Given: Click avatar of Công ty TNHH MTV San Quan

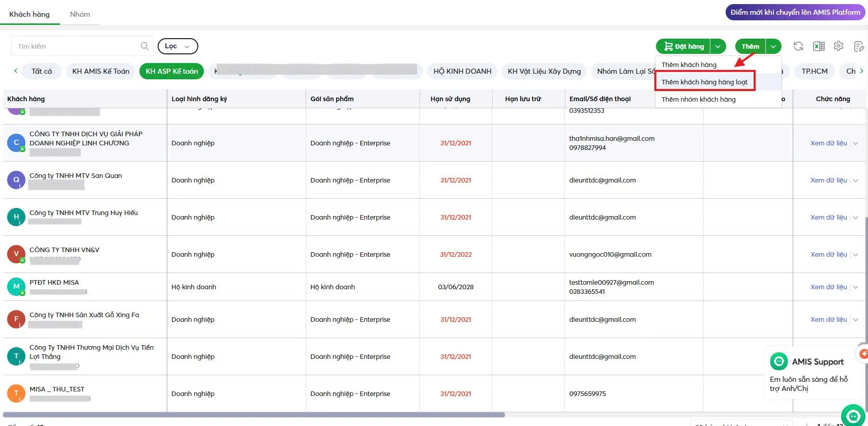Looking at the screenshot, I should click(16, 180).
